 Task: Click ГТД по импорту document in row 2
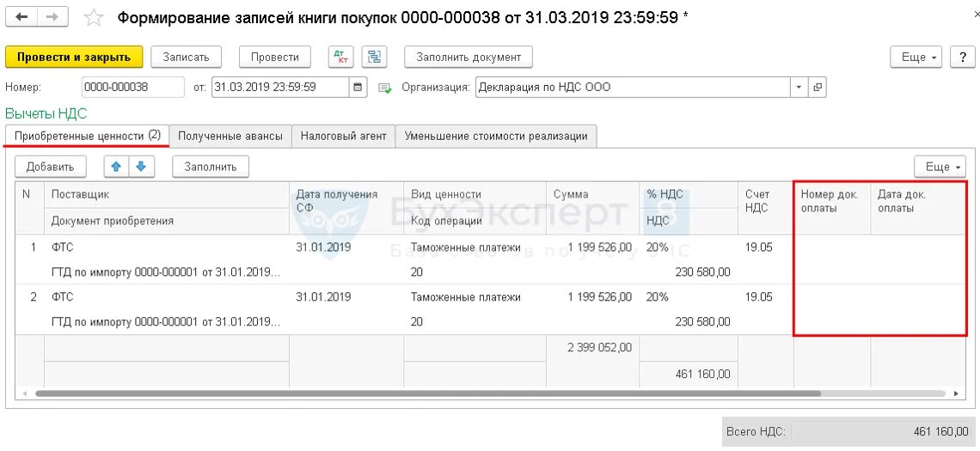point(166,322)
